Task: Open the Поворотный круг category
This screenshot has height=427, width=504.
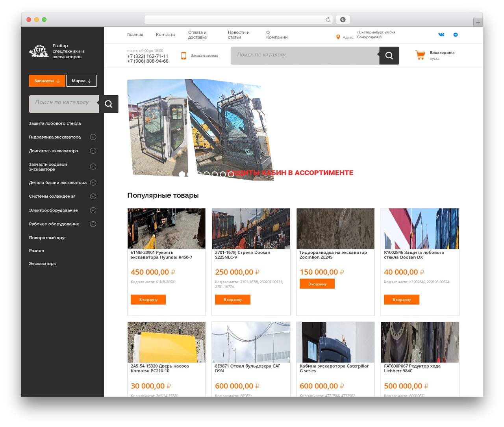Action: coord(48,238)
